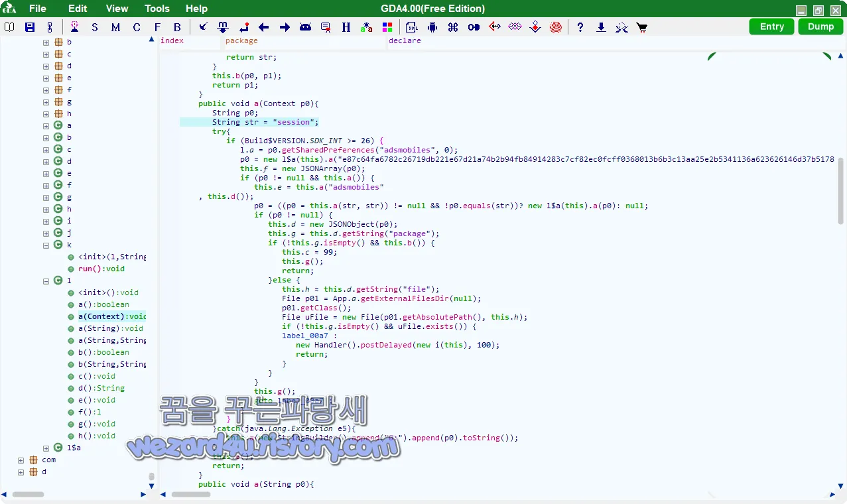Click the return arrow with red dot icon
The image size is (847, 504).
[x=244, y=27]
